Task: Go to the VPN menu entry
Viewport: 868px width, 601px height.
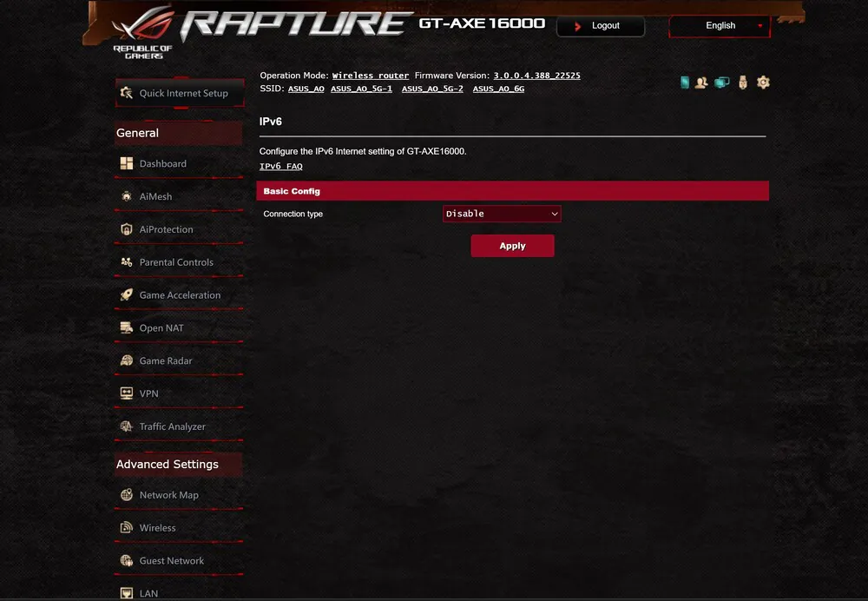Action: (178, 393)
